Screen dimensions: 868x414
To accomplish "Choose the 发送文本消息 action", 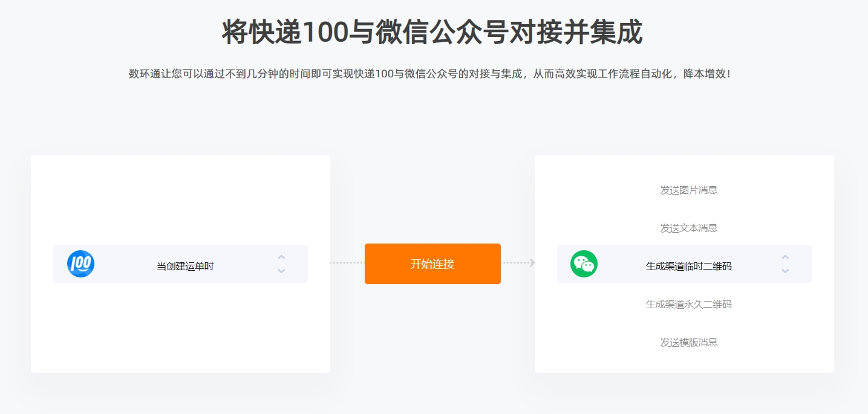I will 688,228.
